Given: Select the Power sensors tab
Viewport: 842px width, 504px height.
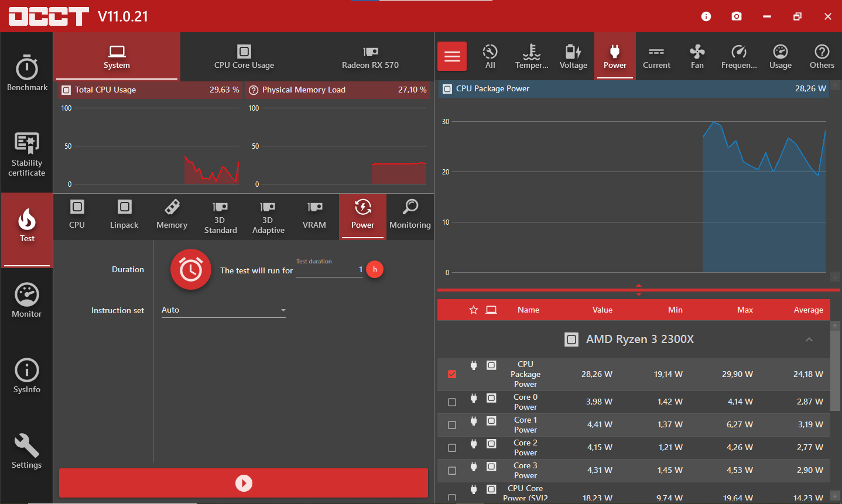Looking at the screenshot, I should (615, 56).
